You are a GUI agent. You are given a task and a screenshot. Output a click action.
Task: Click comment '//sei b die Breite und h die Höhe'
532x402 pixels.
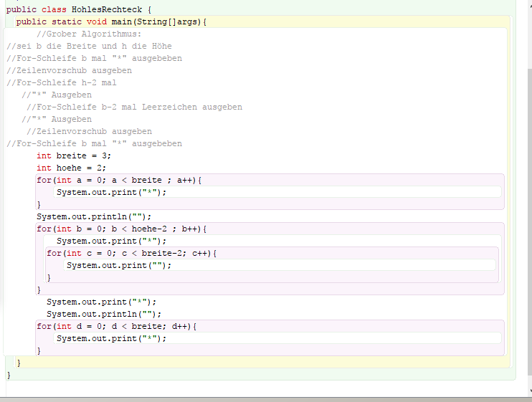89,46
